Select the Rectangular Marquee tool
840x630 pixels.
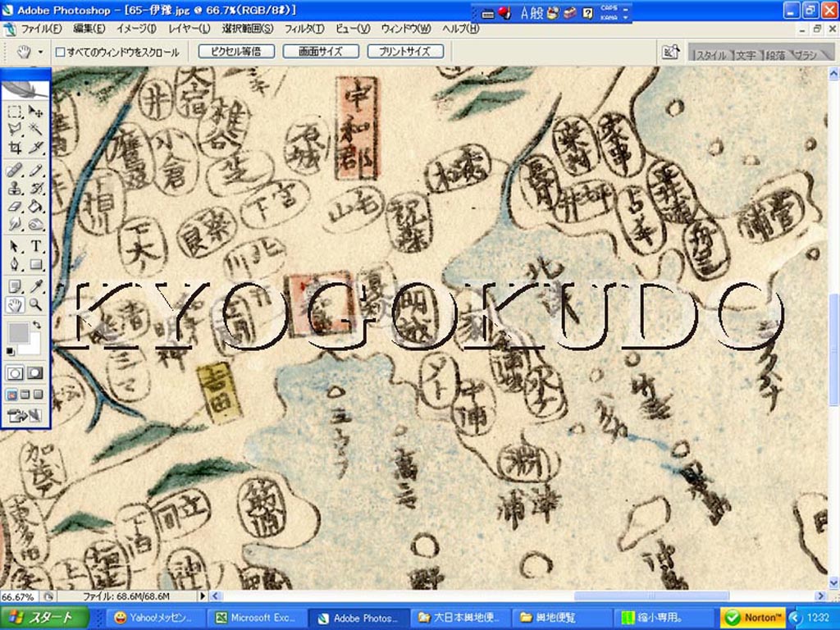coord(15,112)
